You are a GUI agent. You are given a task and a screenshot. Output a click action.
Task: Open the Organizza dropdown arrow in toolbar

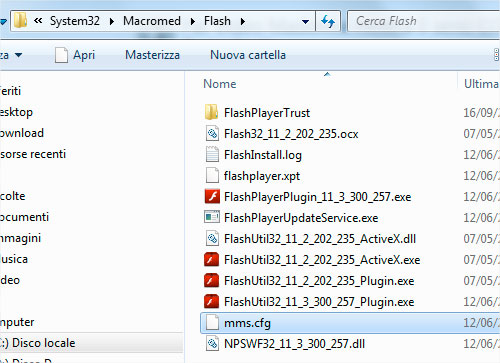coord(19,55)
